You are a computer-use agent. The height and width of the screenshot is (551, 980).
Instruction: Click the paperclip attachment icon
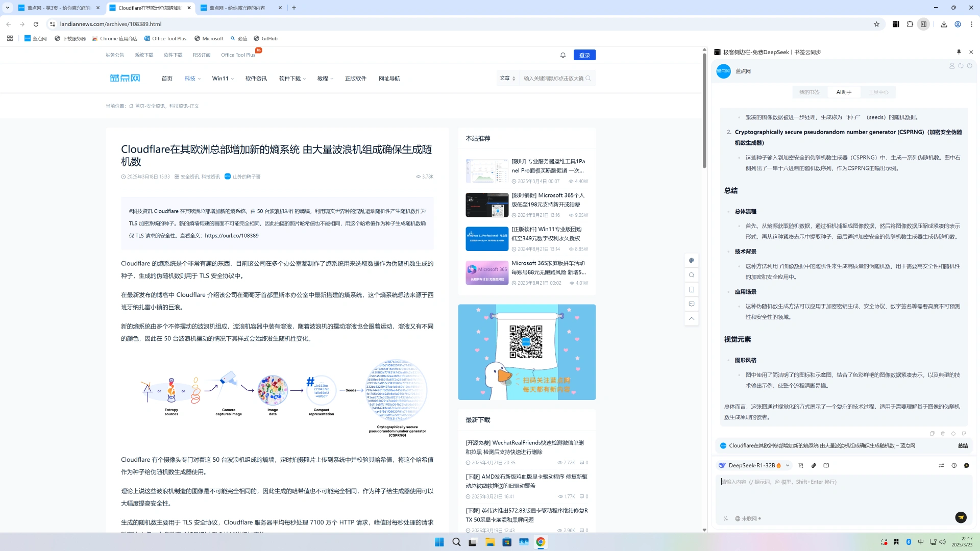[x=814, y=465]
